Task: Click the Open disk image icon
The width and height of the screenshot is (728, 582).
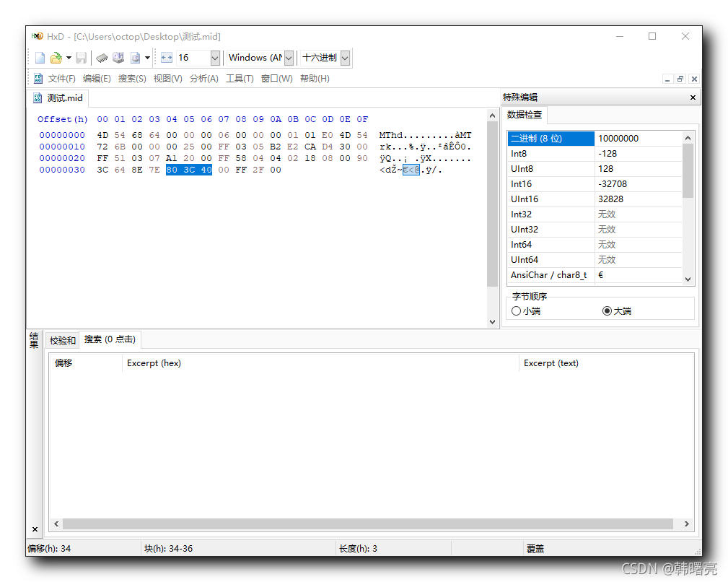Action: tap(135, 58)
